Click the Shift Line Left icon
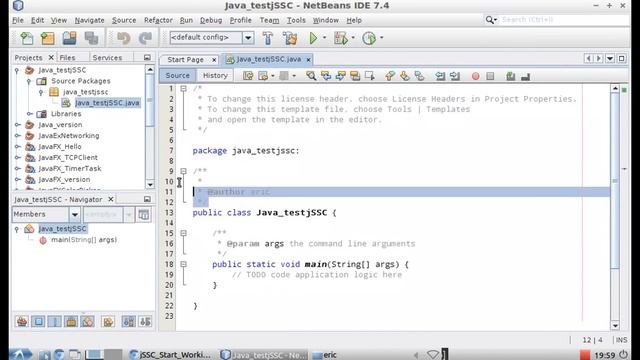640x360 pixels. (440, 76)
